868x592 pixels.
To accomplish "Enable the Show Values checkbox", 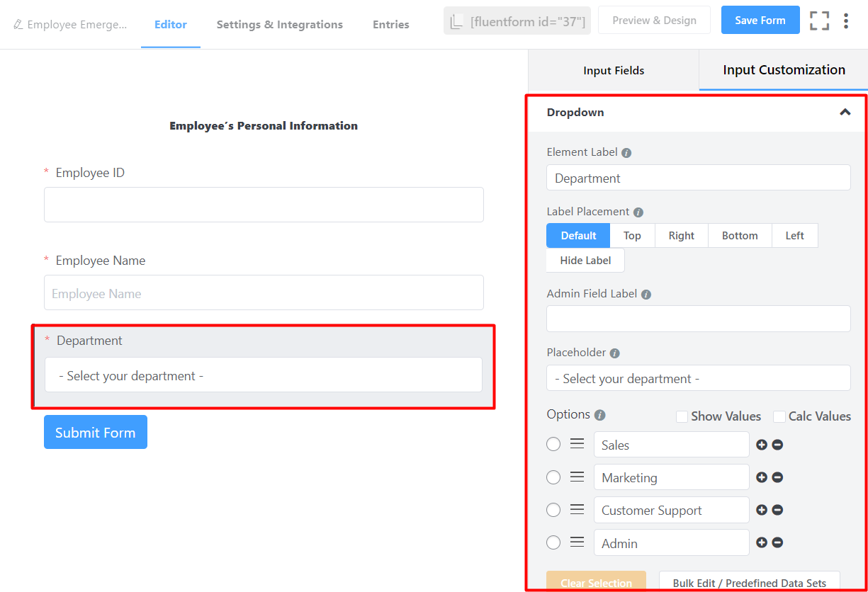I will [x=682, y=416].
